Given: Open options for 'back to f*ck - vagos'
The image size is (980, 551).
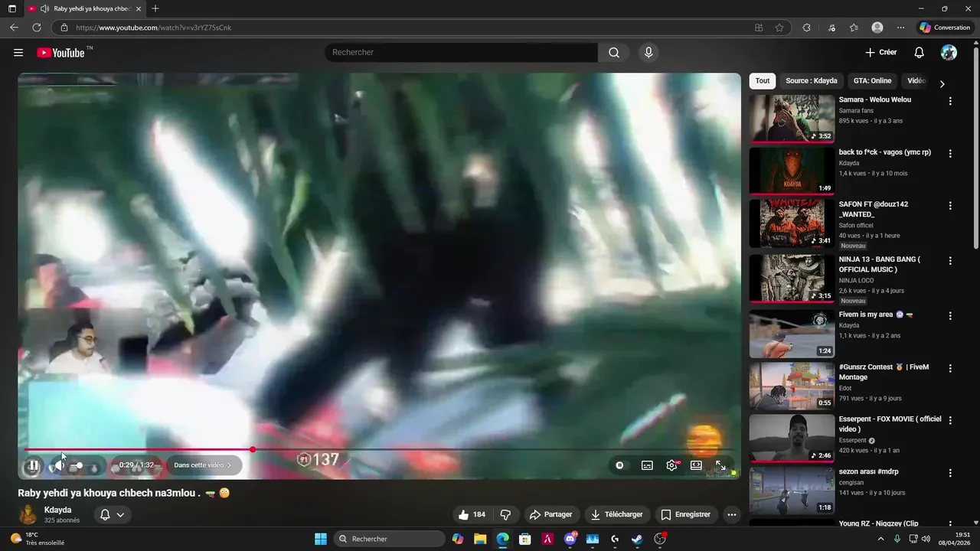Looking at the screenshot, I should click(x=950, y=154).
